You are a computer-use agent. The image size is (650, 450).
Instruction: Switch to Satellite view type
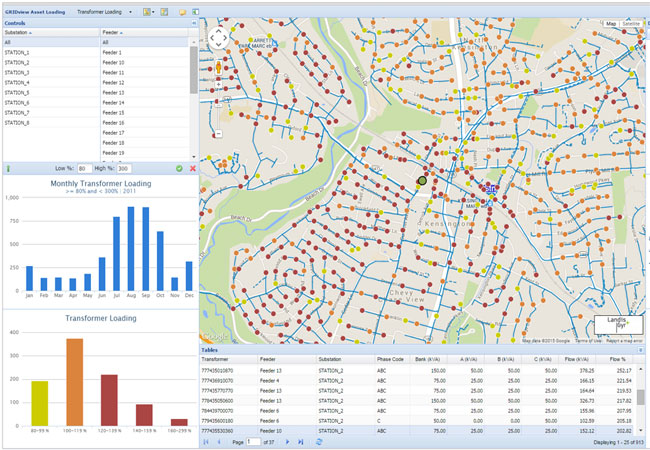[x=631, y=24]
